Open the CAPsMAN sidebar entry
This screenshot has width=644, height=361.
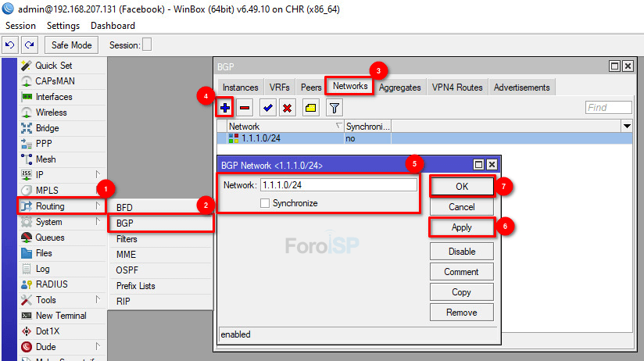(55, 81)
